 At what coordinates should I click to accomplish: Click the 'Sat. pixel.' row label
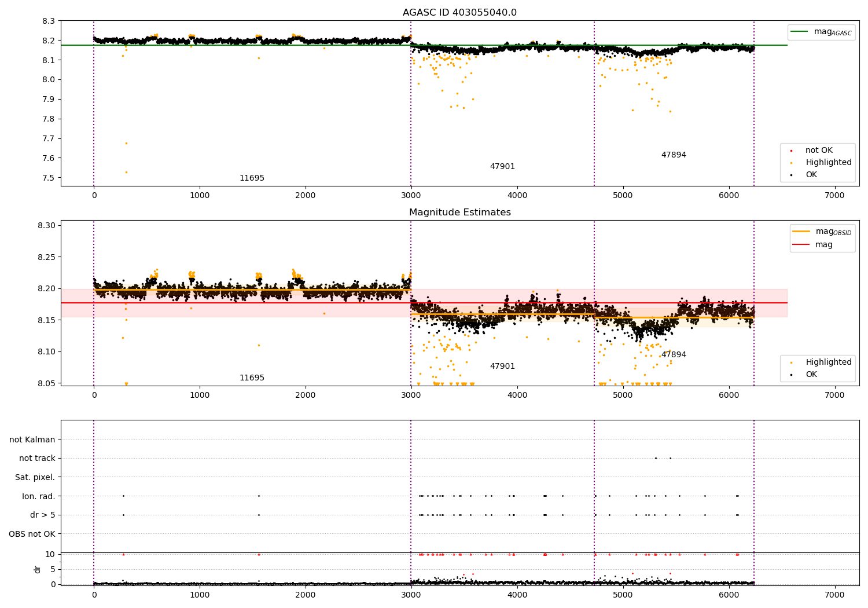[35, 478]
